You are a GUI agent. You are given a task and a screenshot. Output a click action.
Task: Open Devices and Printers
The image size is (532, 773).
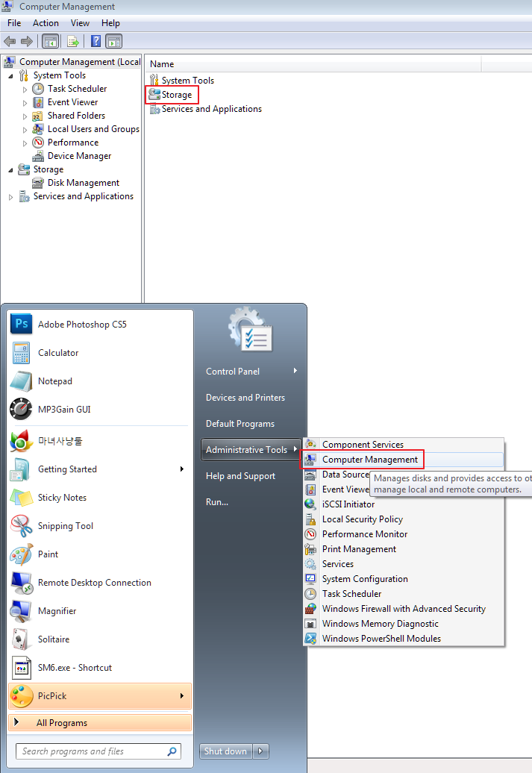tap(251, 398)
